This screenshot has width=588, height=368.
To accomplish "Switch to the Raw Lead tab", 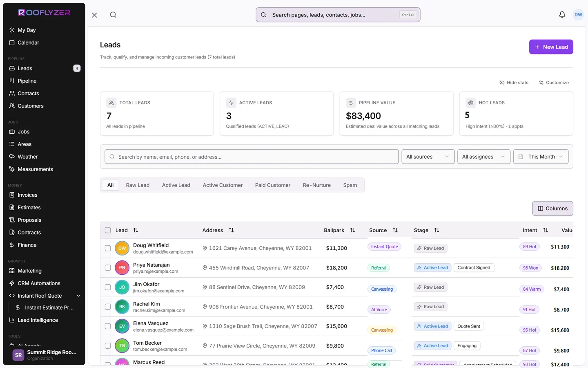I will 138,185.
